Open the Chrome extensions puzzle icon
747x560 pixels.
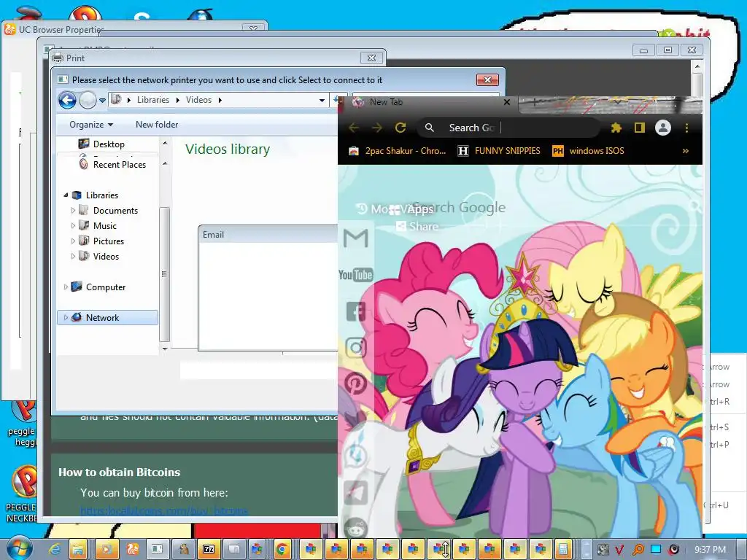(x=616, y=128)
